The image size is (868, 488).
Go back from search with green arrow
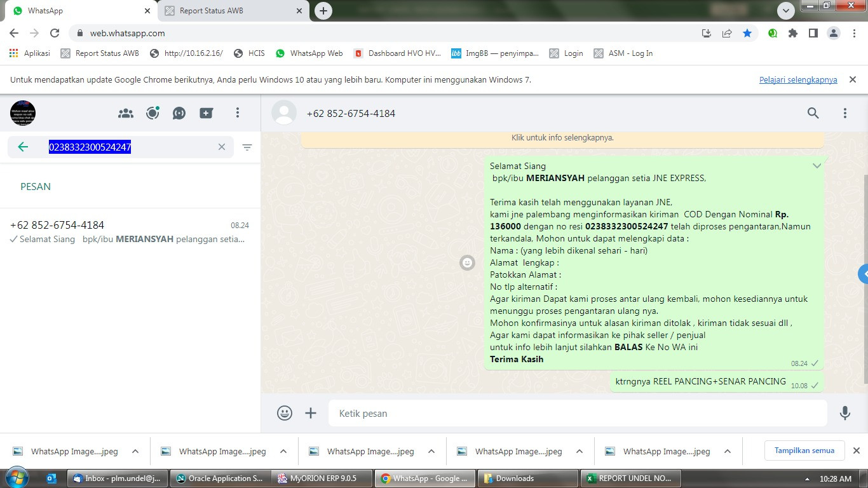[x=23, y=147]
